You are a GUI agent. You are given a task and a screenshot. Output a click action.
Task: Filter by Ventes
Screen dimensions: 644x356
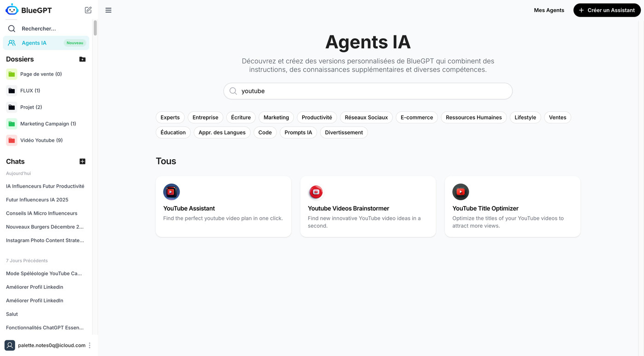pos(558,117)
